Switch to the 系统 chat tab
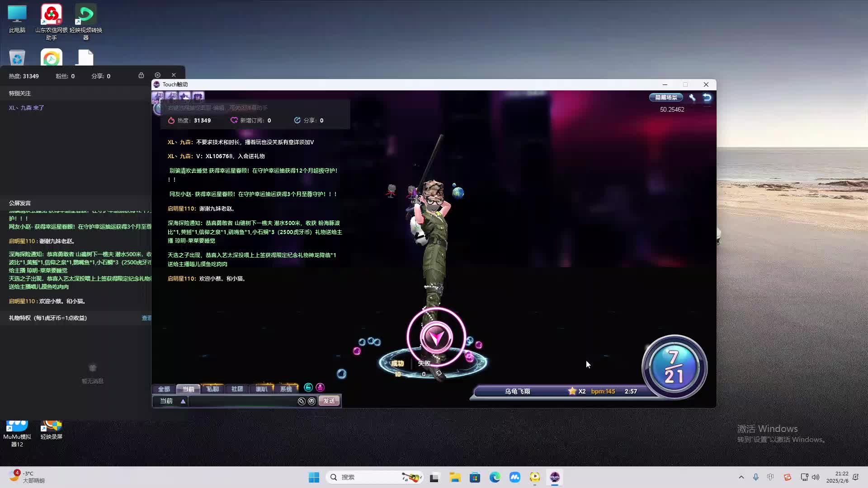The image size is (868, 488). pos(287,389)
